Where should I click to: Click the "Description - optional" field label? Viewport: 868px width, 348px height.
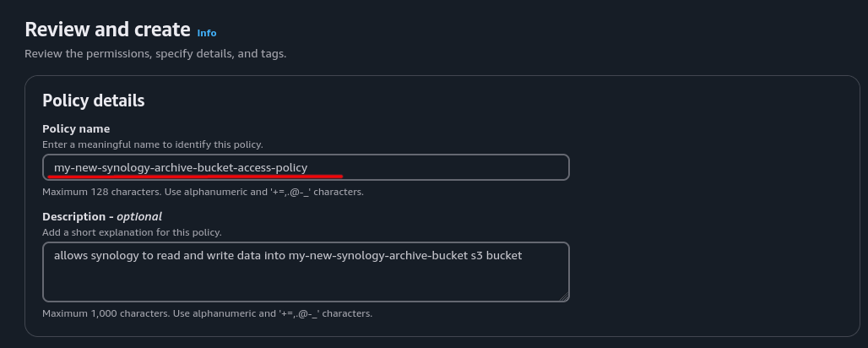pyautogui.click(x=101, y=216)
